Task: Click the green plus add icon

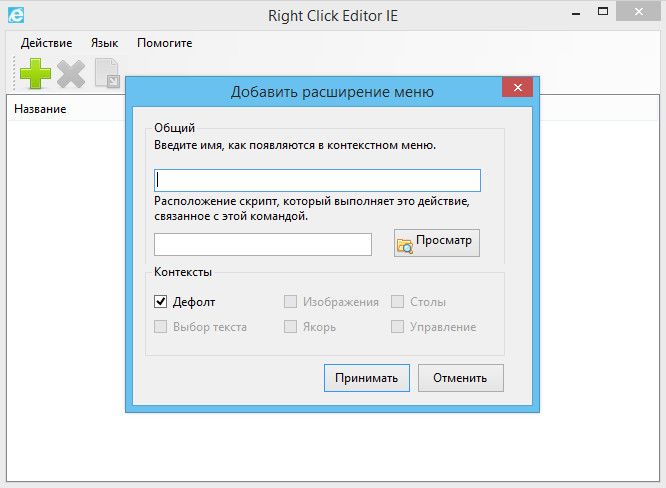Action: 35,73
